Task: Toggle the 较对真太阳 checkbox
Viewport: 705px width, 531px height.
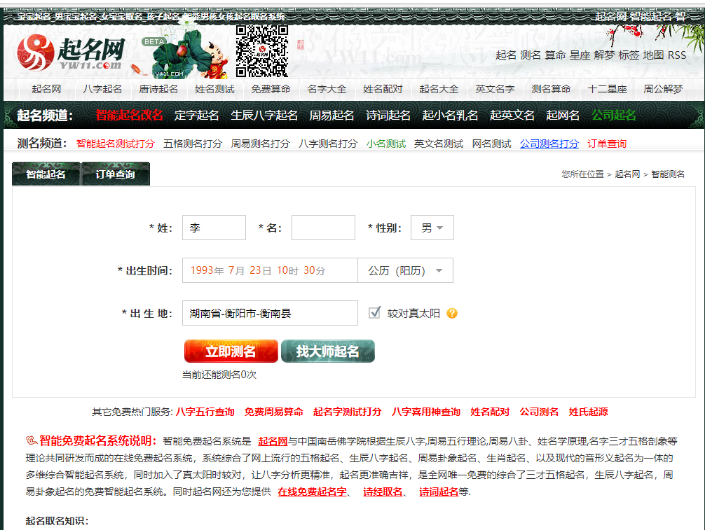Action: pyautogui.click(x=375, y=313)
